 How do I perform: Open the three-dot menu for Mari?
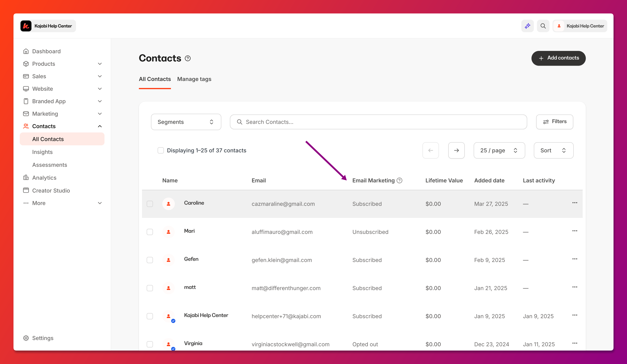[575, 231]
